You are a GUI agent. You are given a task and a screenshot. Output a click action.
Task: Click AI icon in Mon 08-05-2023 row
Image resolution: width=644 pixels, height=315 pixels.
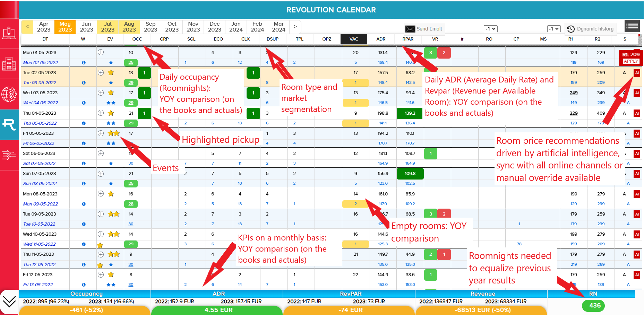(637, 194)
